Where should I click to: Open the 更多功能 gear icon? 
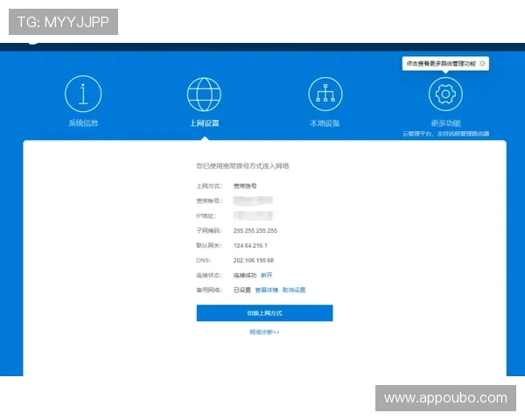click(x=445, y=94)
